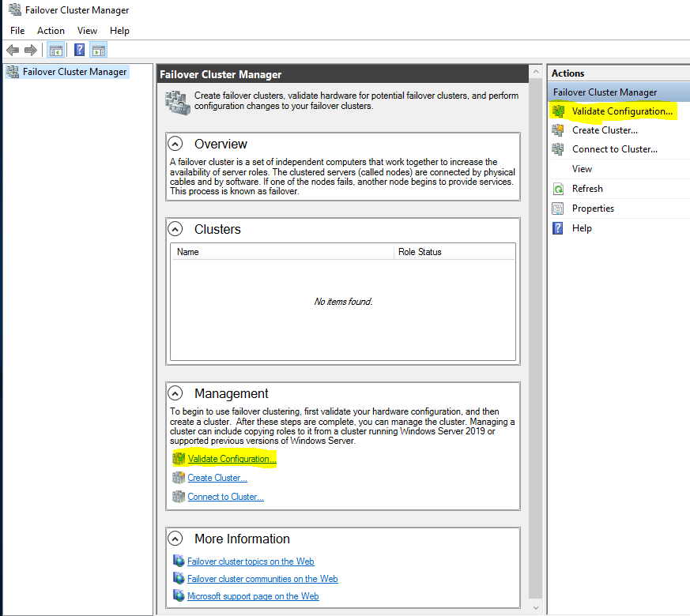The image size is (690, 616).
Task: Collapse the Clusters section
Action: tap(178, 229)
